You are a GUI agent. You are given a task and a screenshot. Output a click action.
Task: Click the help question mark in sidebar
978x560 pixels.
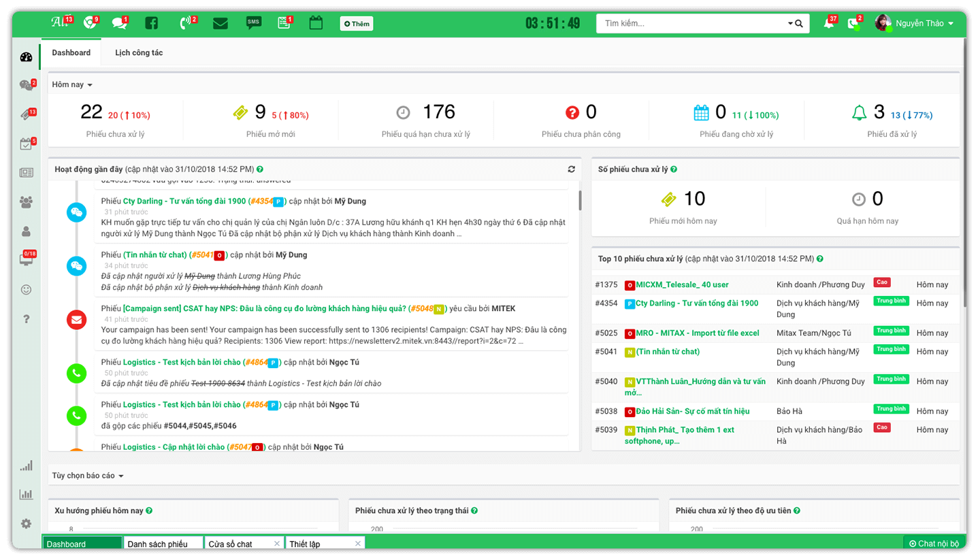(26, 318)
